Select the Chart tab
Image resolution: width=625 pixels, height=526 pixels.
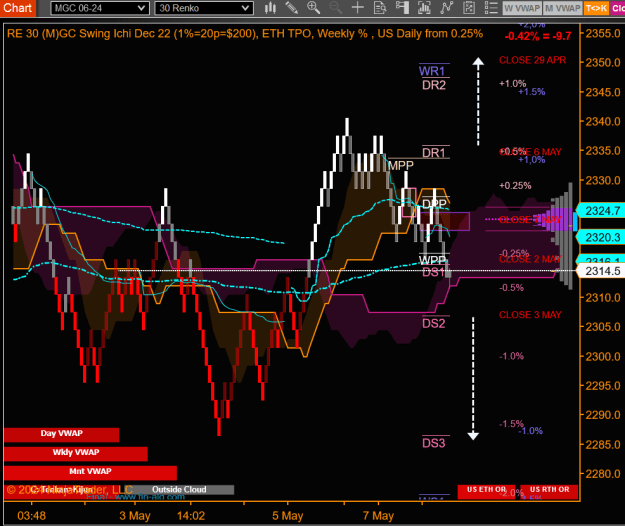[18, 8]
